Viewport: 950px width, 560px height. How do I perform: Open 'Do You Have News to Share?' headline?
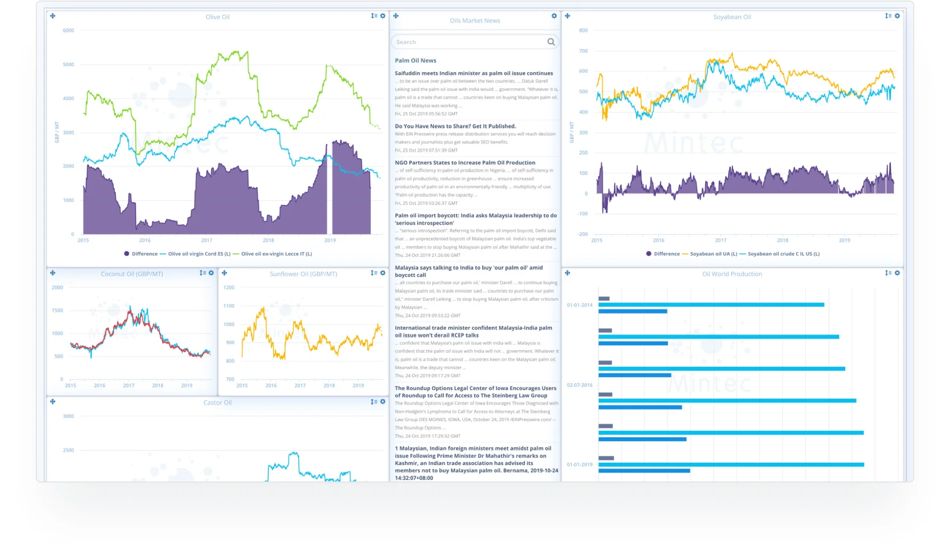(455, 126)
